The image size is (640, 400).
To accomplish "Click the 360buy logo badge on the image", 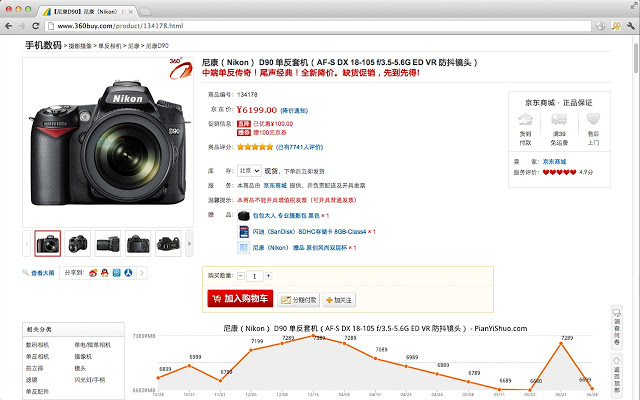I will pyautogui.click(x=180, y=68).
